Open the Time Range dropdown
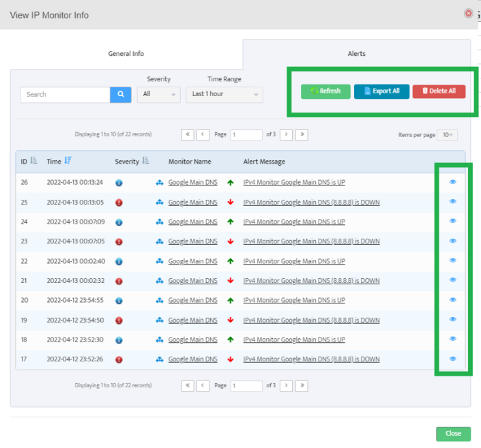Viewport: 481px width, 448px height. (x=224, y=95)
